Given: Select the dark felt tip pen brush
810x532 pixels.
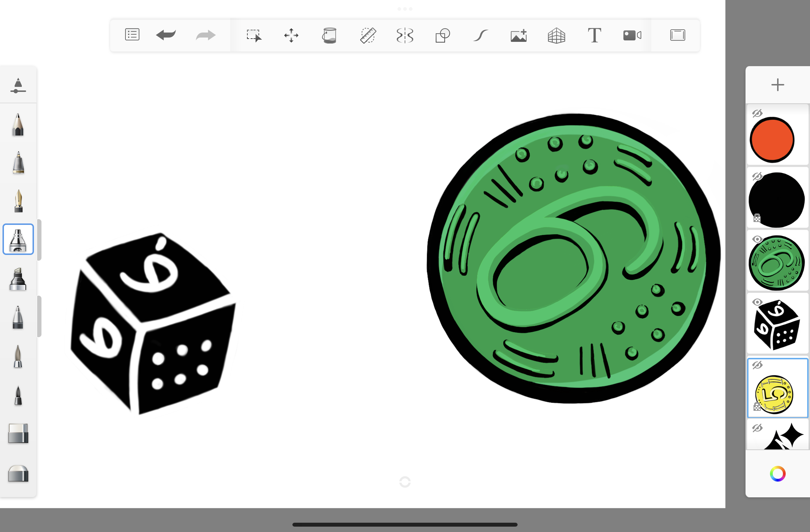Looking at the screenshot, I should coord(18,395).
